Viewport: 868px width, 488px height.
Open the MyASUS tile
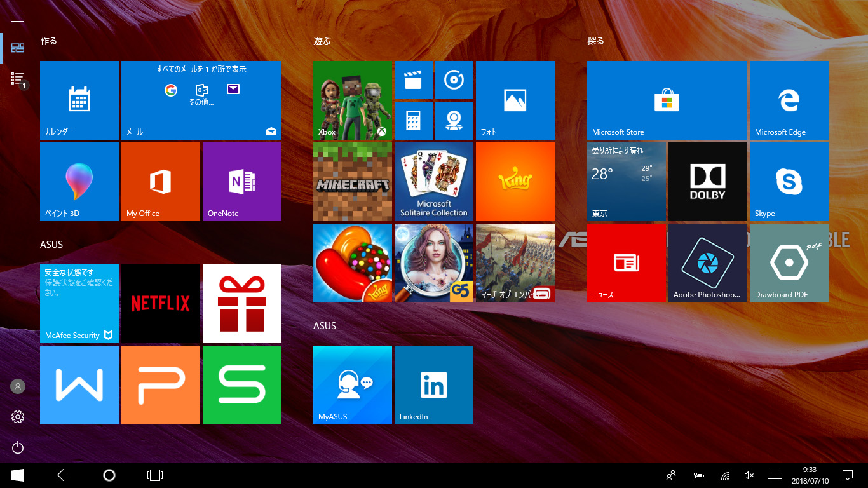click(353, 385)
